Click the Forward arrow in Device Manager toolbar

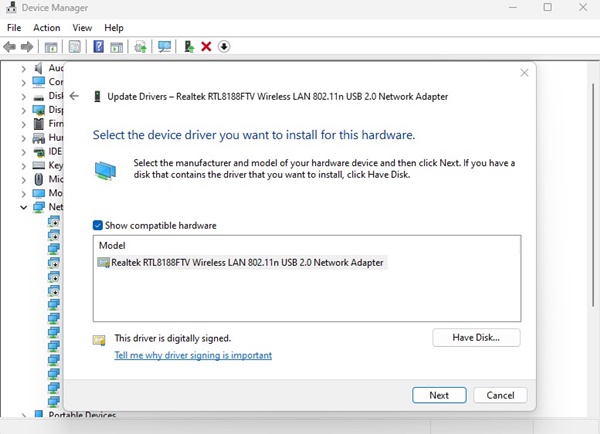click(27, 47)
